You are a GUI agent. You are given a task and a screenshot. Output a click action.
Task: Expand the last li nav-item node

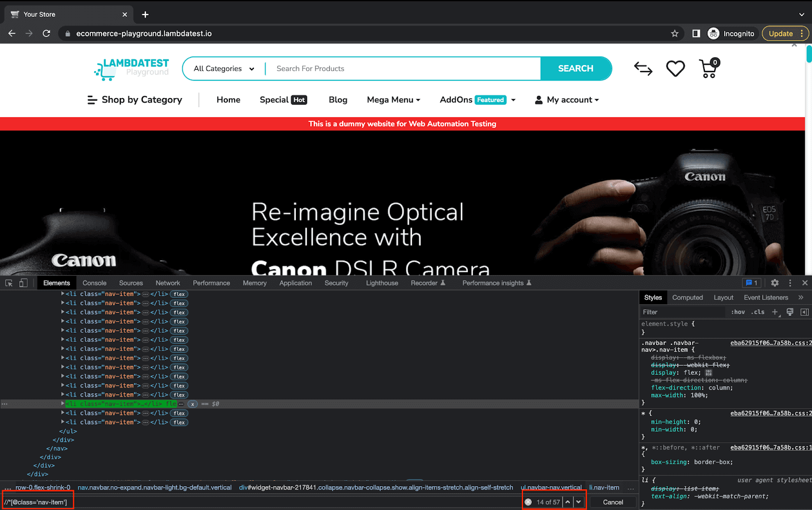point(63,422)
